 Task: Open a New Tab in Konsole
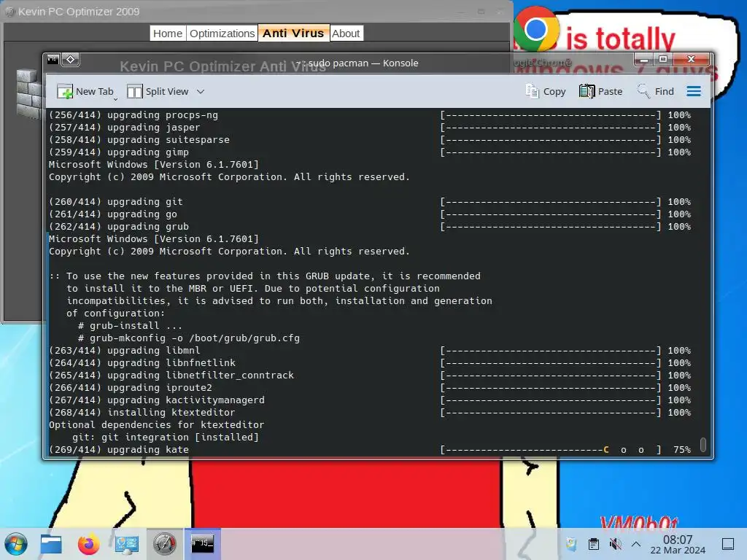click(x=85, y=91)
